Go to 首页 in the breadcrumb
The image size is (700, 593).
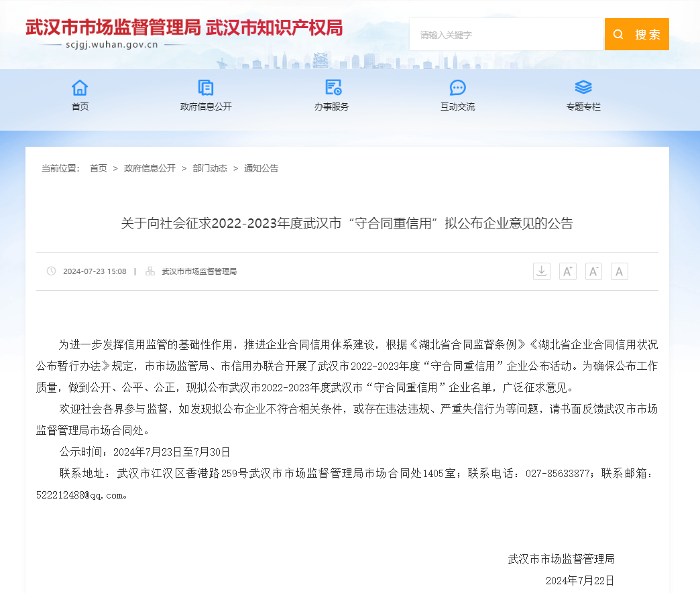point(99,168)
